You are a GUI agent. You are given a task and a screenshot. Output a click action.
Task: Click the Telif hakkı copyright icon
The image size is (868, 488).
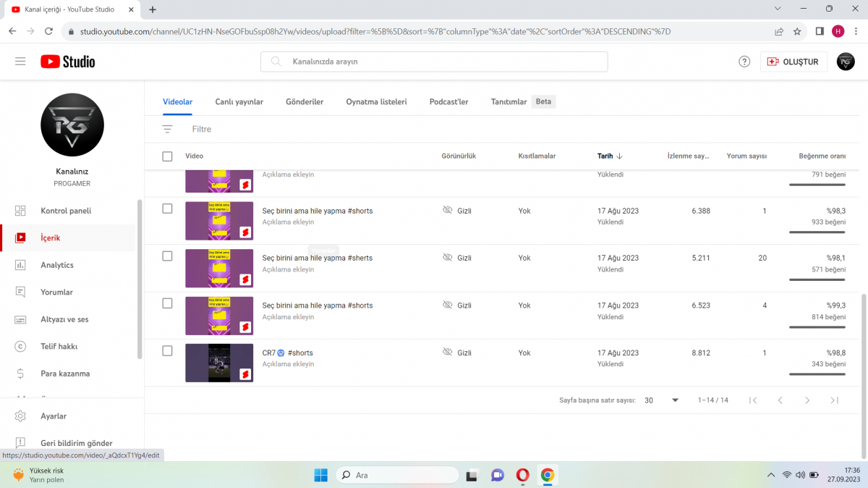[x=20, y=346]
